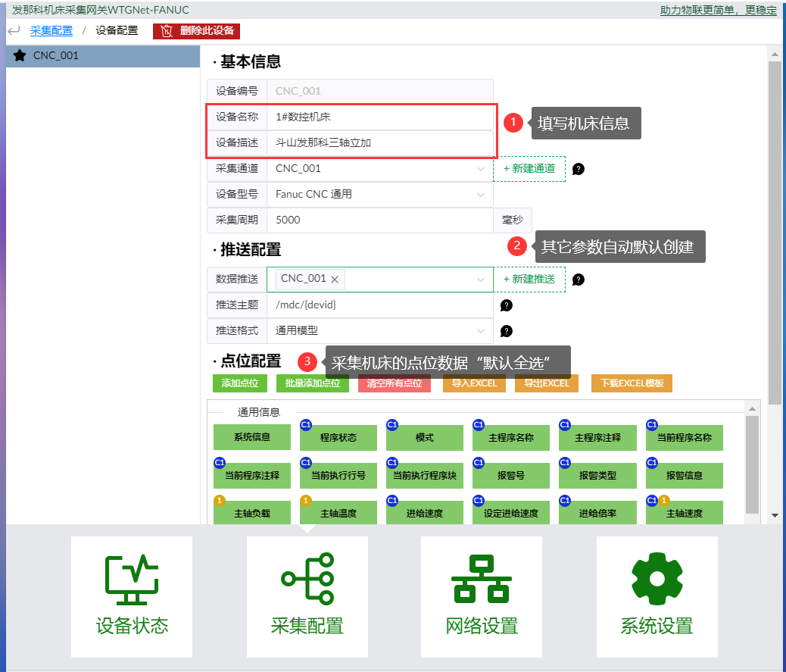Screen dimensions: 786x672
Task: Toggle the 进给倍率 point tile
Action: (x=597, y=513)
